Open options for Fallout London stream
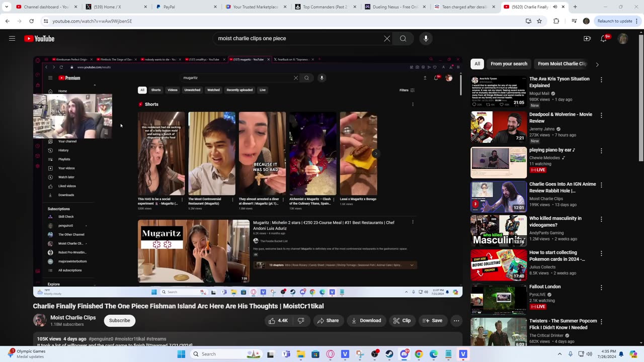 [601, 288]
